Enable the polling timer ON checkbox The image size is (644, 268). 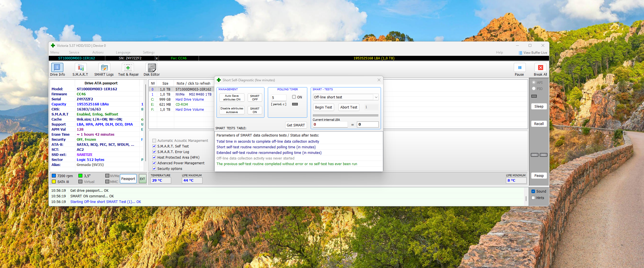(294, 97)
